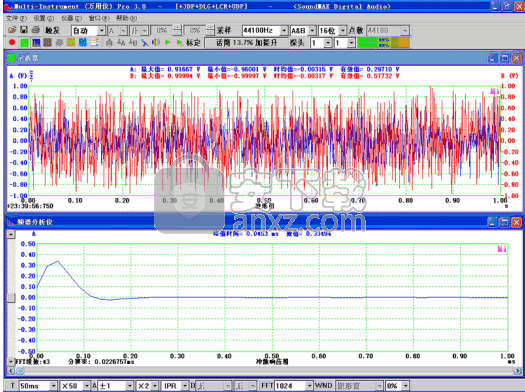Click the first green play arrow icon

168,43
